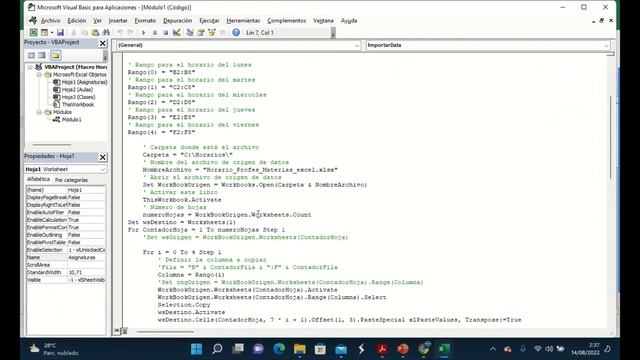Close the Proyecto - VBAProject panel

[x=102, y=43]
